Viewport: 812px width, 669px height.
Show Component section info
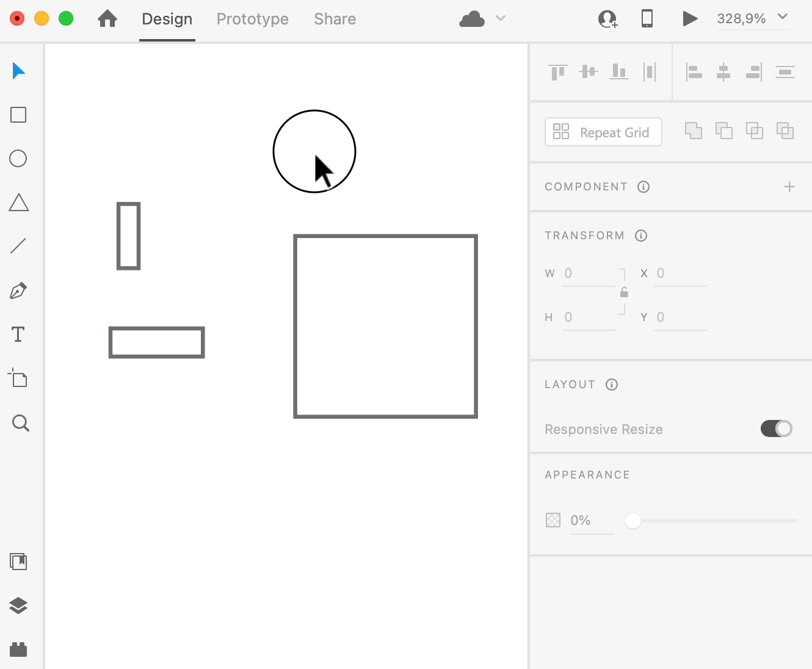[x=643, y=187]
